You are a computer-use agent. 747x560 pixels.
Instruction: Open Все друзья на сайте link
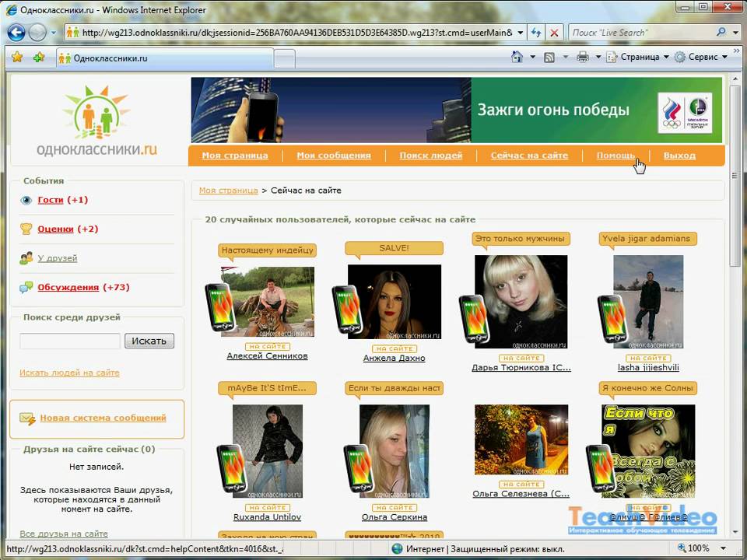coord(64,534)
